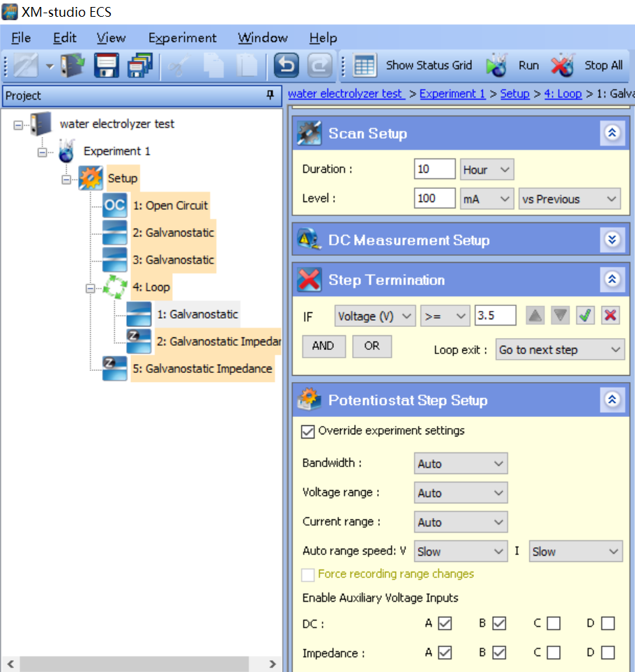Click the new item pencil icon
This screenshot has width=635, height=672.
pyautogui.click(x=26, y=66)
